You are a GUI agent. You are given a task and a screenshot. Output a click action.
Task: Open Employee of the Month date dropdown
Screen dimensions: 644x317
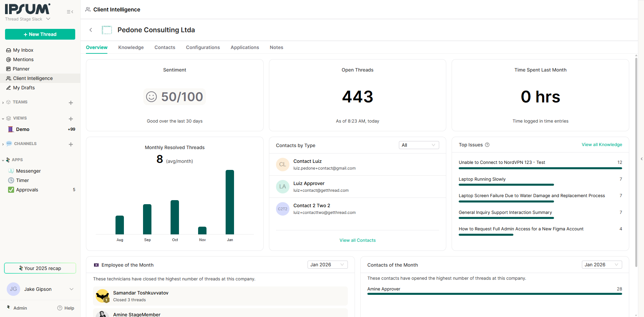point(327,265)
